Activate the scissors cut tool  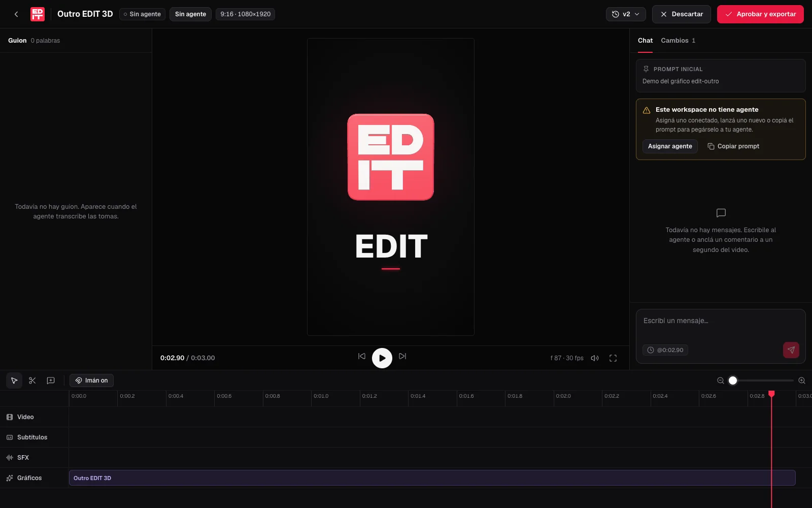point(32,380)
